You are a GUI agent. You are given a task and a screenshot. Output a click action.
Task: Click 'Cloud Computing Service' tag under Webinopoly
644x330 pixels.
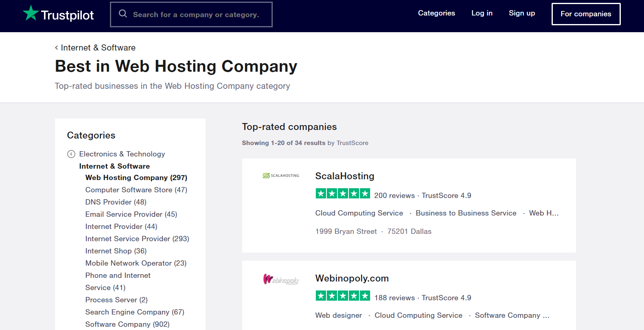pyautogui.click(x=418, y=315)
